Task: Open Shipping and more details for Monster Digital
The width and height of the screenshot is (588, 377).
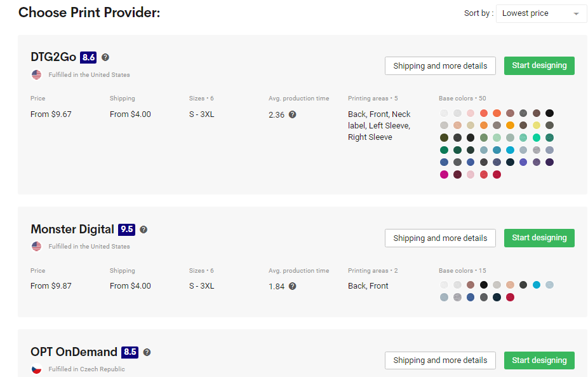Action: pos(440,238)
